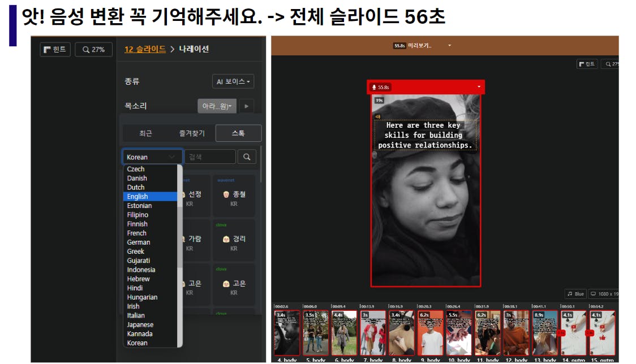This screenshot has height=364, width=636.
Task: Open the 종류 AI 보이스 dropdown
Action: [x=233, y=81]
